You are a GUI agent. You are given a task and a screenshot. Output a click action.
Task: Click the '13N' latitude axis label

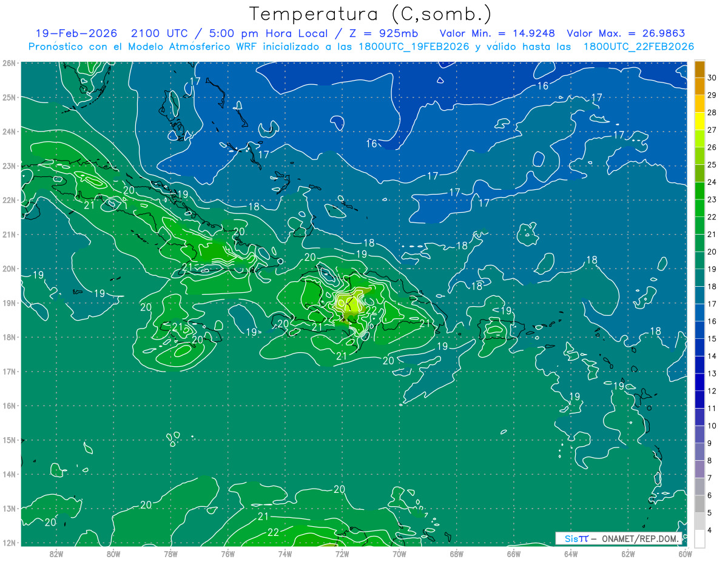[x=8, y=508]
